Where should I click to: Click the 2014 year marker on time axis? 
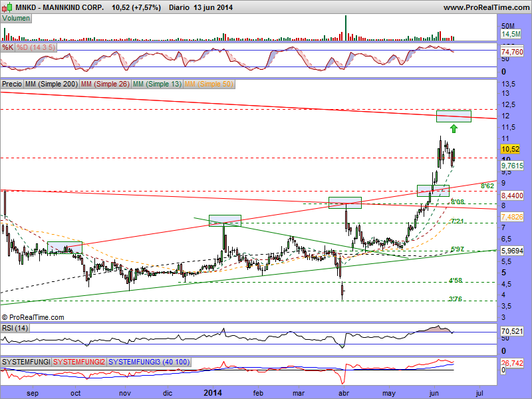213,393
